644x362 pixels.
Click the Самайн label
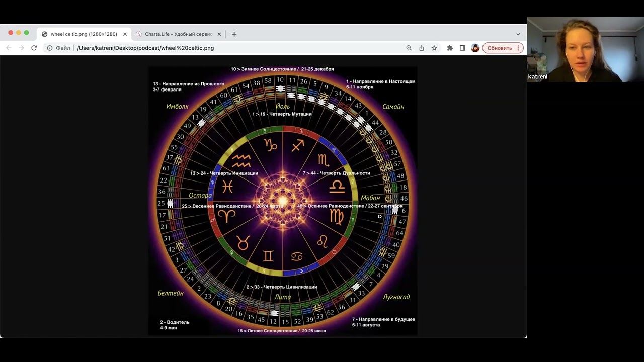pos(393,107)
